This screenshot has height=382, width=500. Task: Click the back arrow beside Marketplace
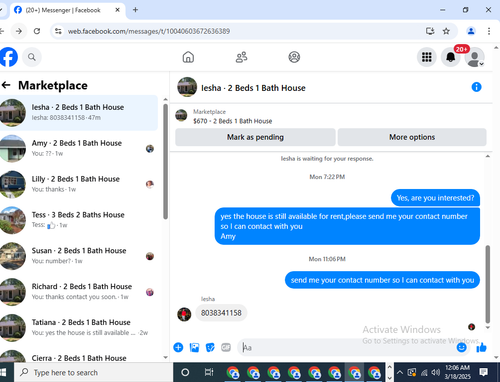click(6, 85)
